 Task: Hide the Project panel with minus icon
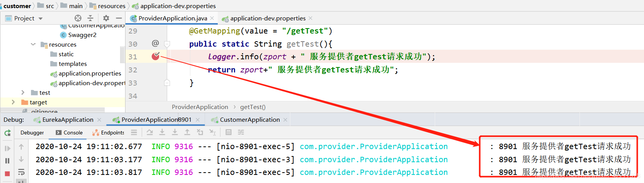pos(119,18)
